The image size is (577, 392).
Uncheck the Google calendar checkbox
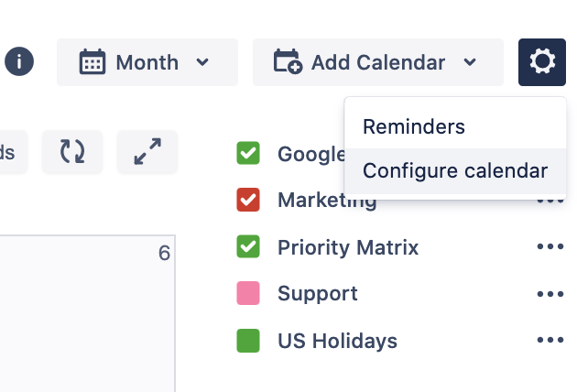point(248,154)
